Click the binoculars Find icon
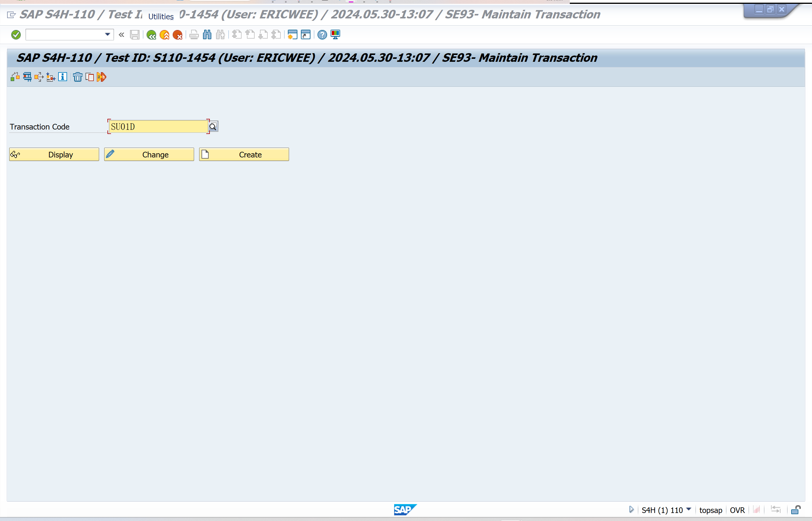Screen dimensions: 812x521 207,35
